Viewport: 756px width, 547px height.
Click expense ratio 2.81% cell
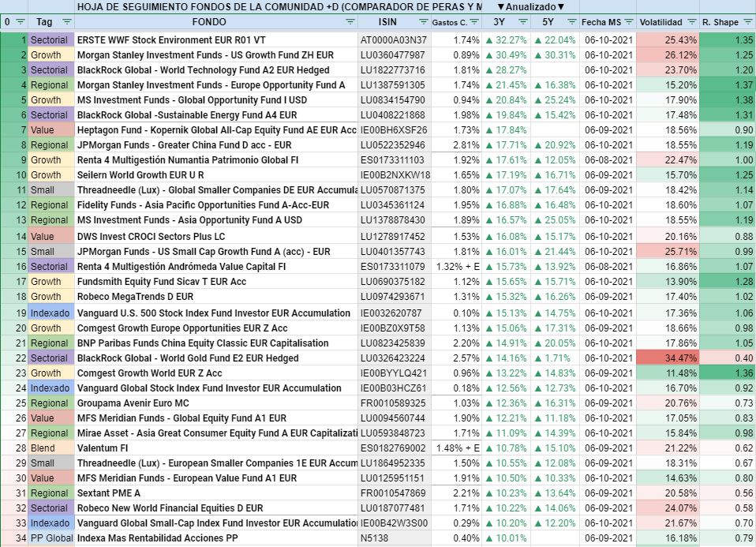pos(456,144)
